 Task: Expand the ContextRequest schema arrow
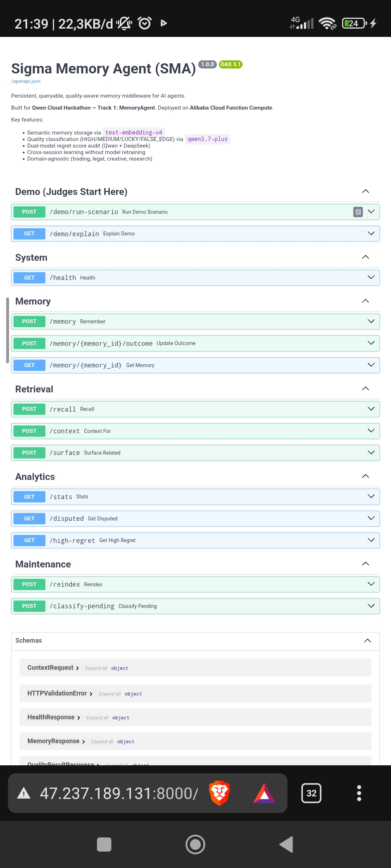(x=77, y=668)
